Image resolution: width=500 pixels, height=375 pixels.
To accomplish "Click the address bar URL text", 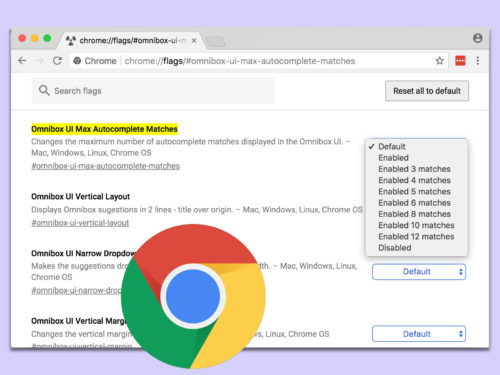I will coord(239,61).
